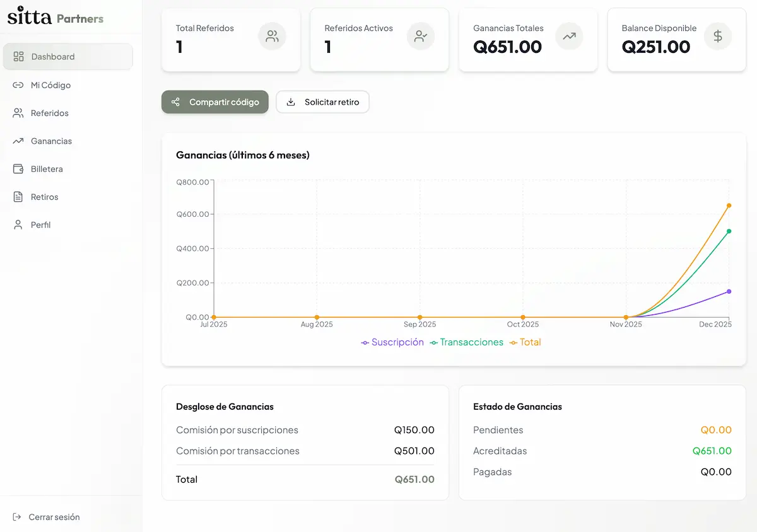The height and width of the screenshot is (532, 757).
Task: Go to the Retiros section
Action: coord(44,197)
